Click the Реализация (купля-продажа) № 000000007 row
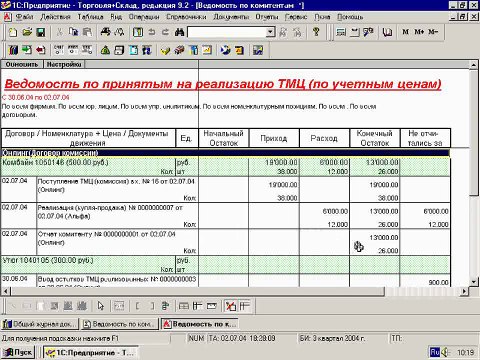This screenshot has height=360, width=480. (x=225, y=216)
